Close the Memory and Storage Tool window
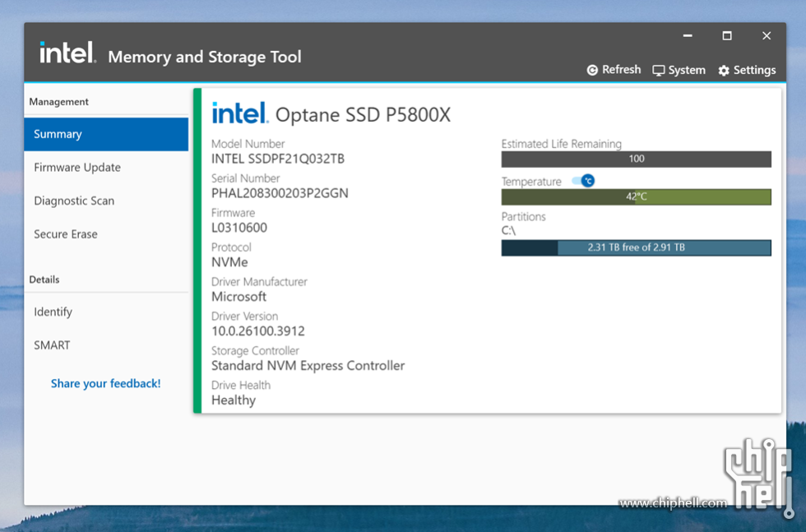The height and width of the screenshot is (532, 806). [x=767, y=36]
